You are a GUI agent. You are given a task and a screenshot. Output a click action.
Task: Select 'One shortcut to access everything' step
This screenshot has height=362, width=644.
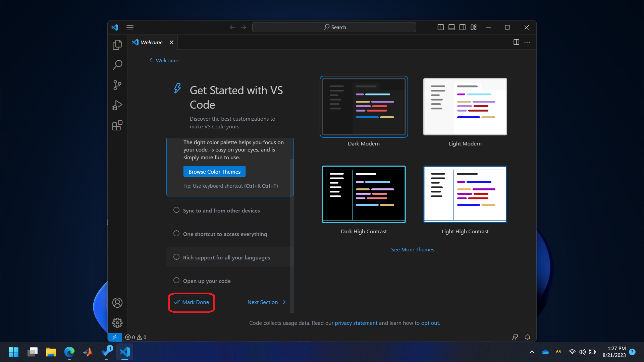pos(225,234)
